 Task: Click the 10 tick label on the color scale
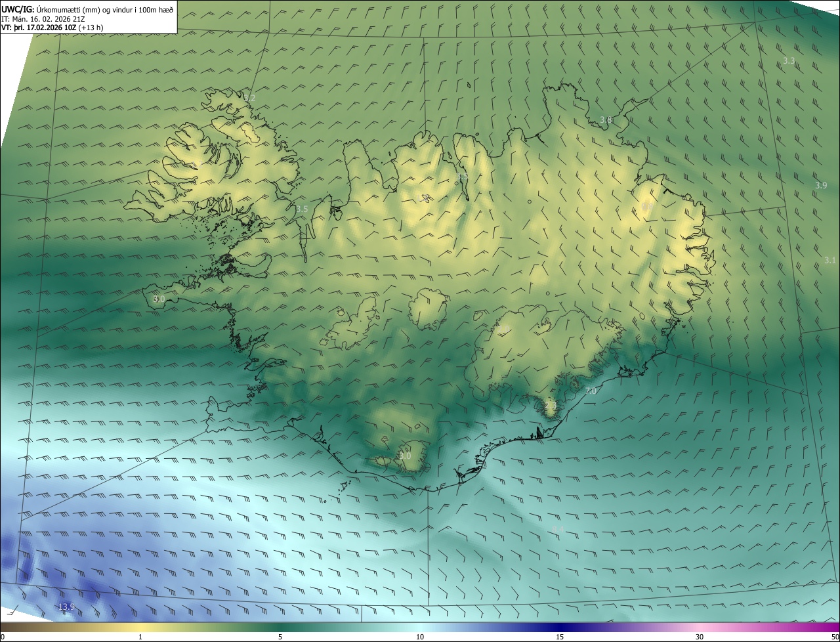[x=420, y=637]
